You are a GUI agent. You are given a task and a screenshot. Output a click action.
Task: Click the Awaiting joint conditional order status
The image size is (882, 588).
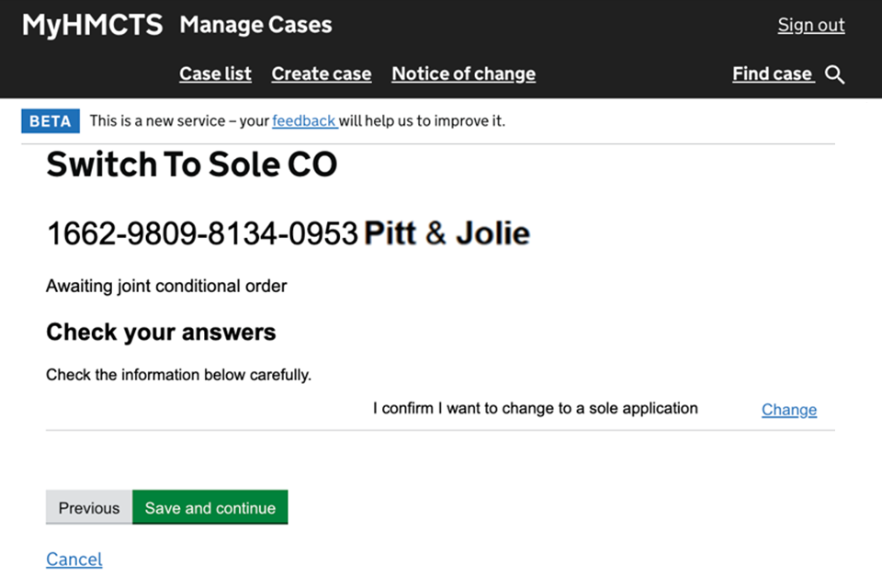166,287
